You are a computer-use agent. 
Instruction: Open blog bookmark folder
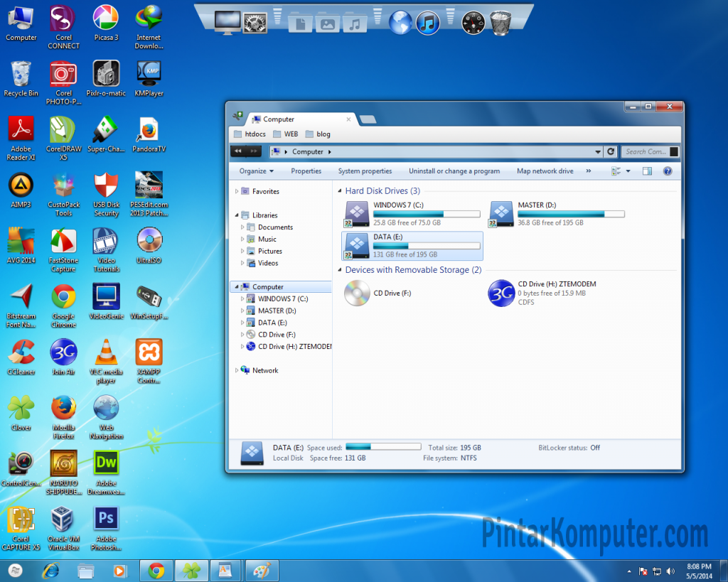pyautogui.click(x=318, y=134)
